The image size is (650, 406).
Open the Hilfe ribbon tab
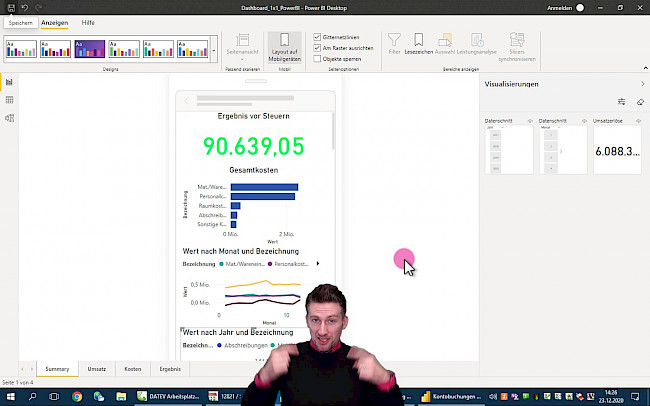point(89,22)
